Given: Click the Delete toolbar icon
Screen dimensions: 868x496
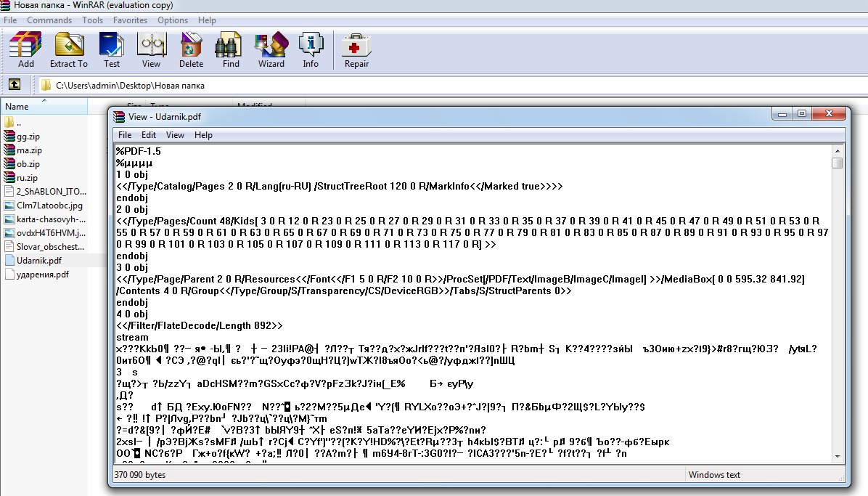Looking at the screenshot, I should click(191, 45).
